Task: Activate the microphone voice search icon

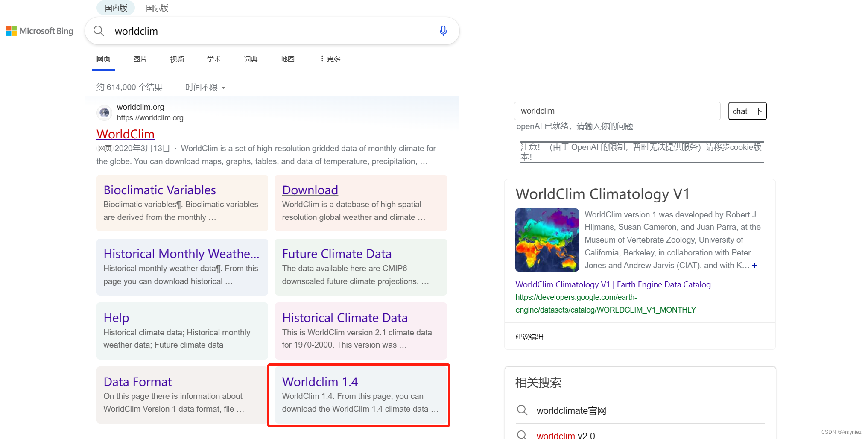Action: 443,31
